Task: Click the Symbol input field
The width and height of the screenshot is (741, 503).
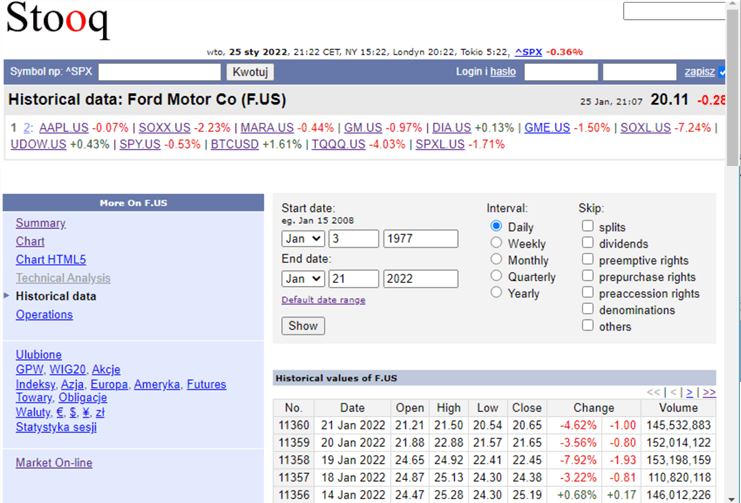Action: (160, 72)
